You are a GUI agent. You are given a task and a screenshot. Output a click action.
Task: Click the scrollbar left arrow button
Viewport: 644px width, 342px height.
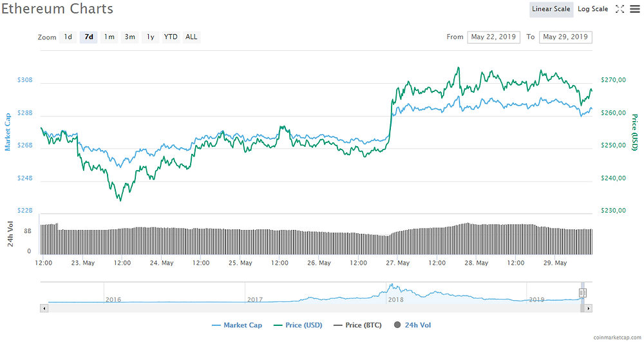tap(44, 308)
